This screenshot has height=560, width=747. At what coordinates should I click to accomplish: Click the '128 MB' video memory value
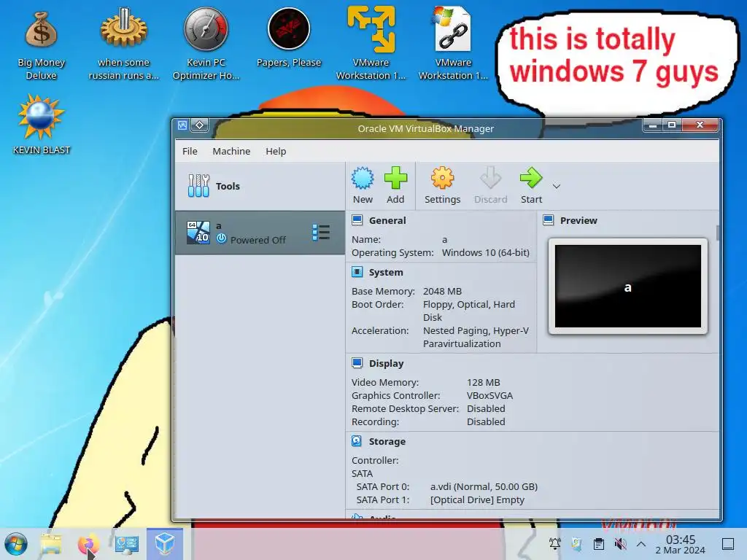(x=483, y=382)
